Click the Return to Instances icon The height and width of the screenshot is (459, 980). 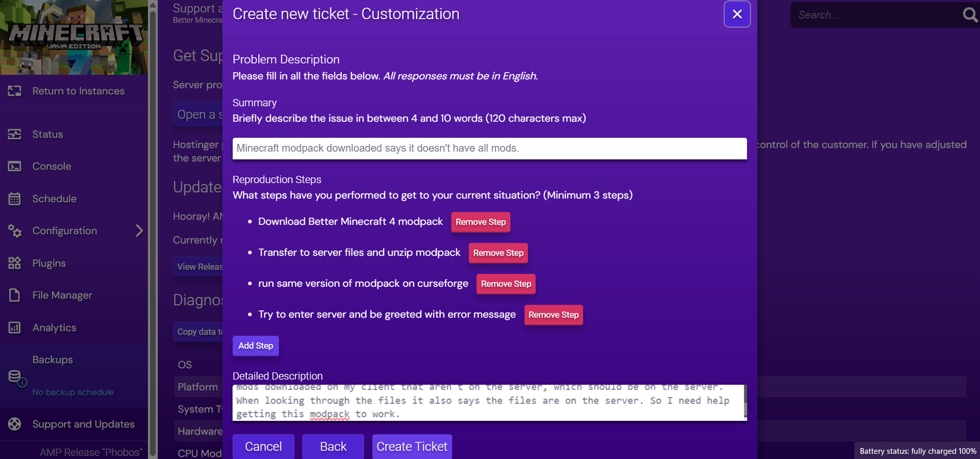point(14,91)
